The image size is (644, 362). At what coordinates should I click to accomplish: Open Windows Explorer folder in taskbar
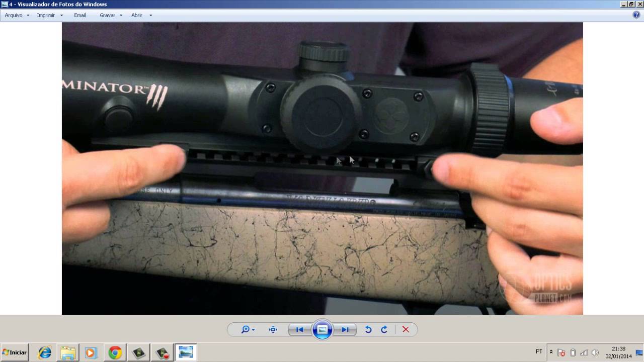68,352
